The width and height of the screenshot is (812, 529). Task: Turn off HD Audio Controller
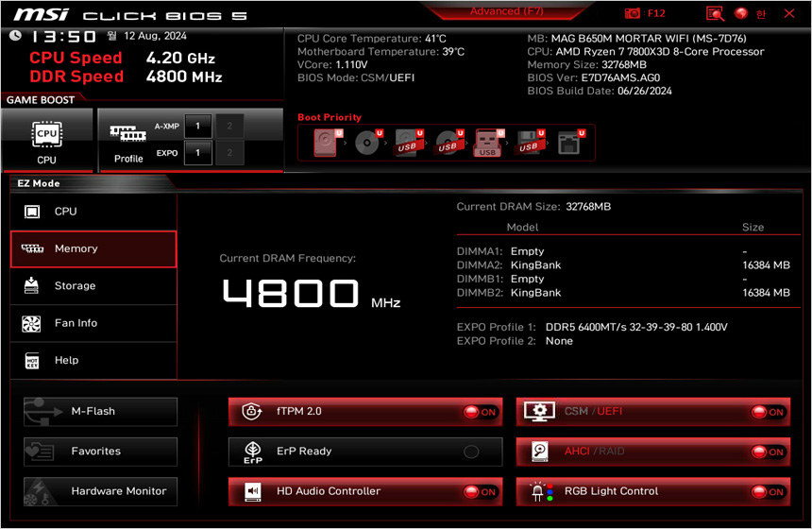tap(480, 491)
